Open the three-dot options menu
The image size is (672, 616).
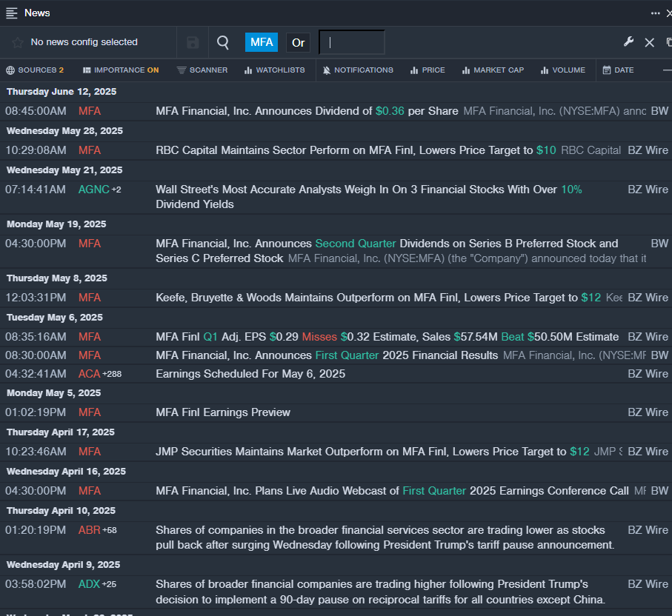coord(655,13)
